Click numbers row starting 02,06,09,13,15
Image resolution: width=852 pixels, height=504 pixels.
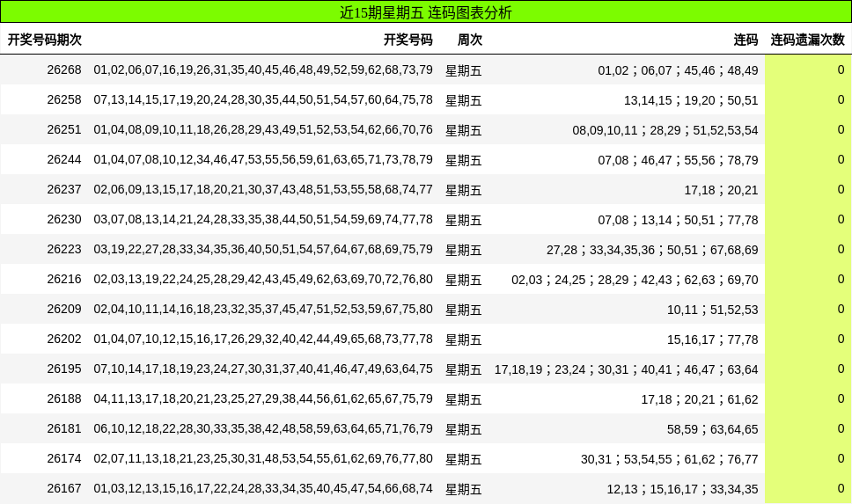pyautogui.click(x=263, y=189)
